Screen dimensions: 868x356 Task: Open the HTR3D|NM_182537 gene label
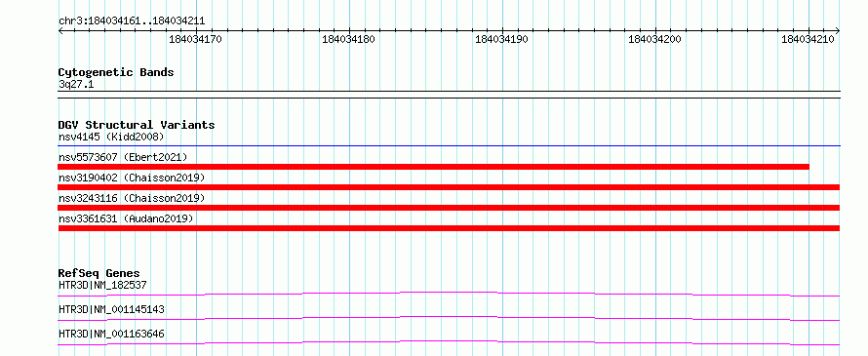point(102,285)
